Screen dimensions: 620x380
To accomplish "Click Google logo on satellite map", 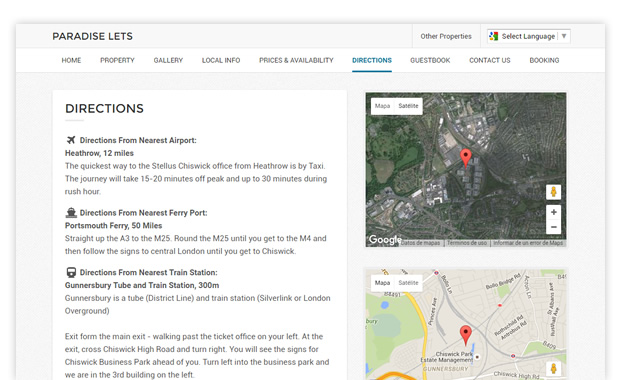I will [385, 240].
